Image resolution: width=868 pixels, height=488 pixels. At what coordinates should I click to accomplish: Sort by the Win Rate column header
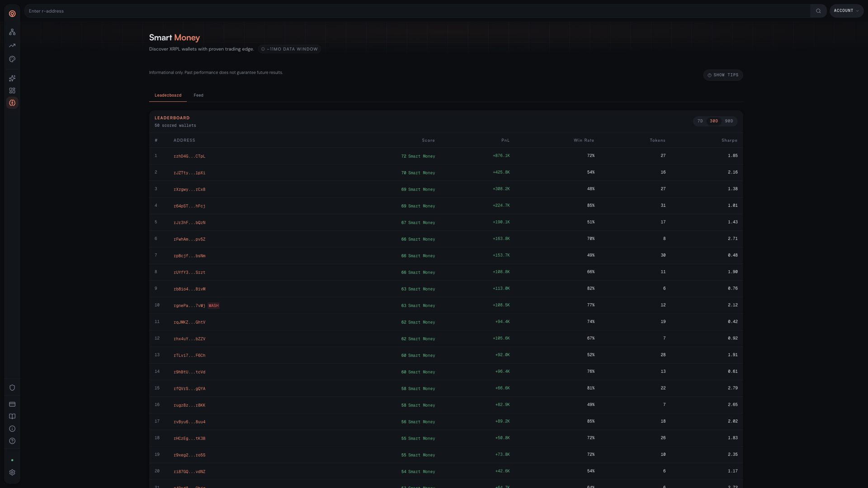click(x=584, y=141)
